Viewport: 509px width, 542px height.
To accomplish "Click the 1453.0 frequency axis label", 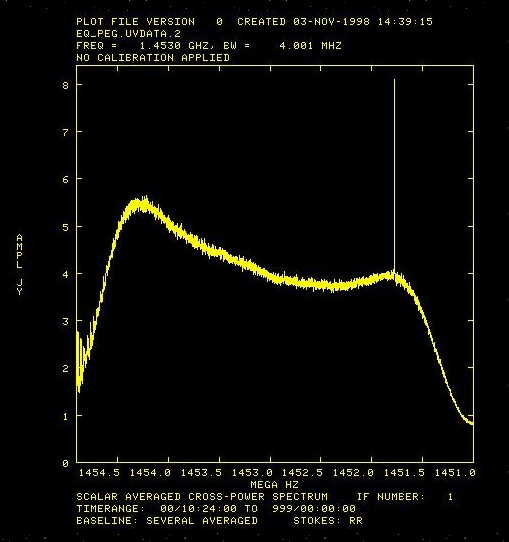I will (x=252, y=473).
